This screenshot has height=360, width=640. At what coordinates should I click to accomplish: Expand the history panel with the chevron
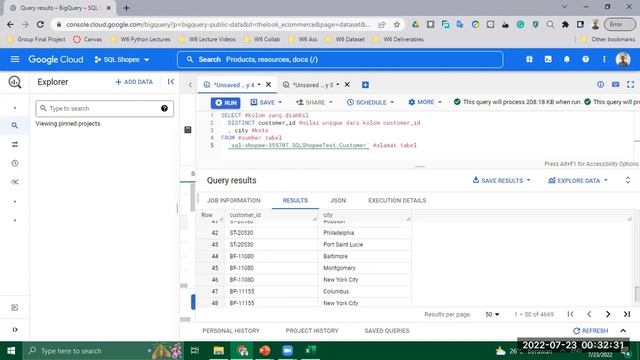coord(623,330)
